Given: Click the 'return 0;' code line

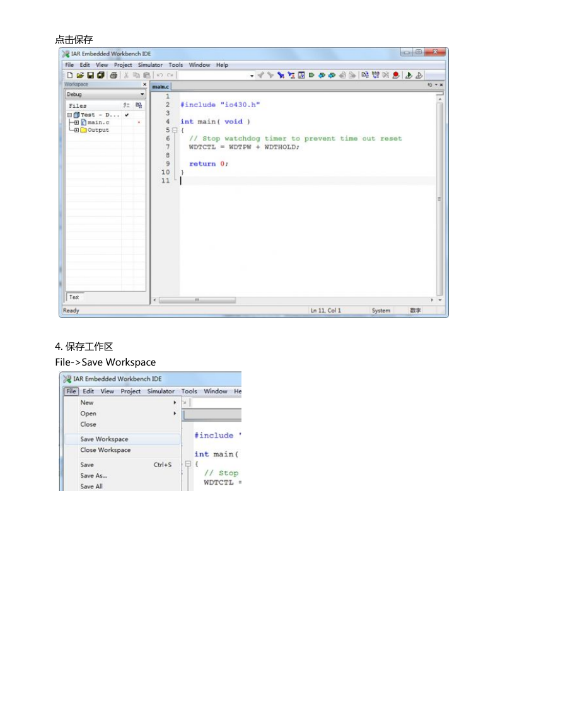Looking at the screenshot, I should [209, 164].
